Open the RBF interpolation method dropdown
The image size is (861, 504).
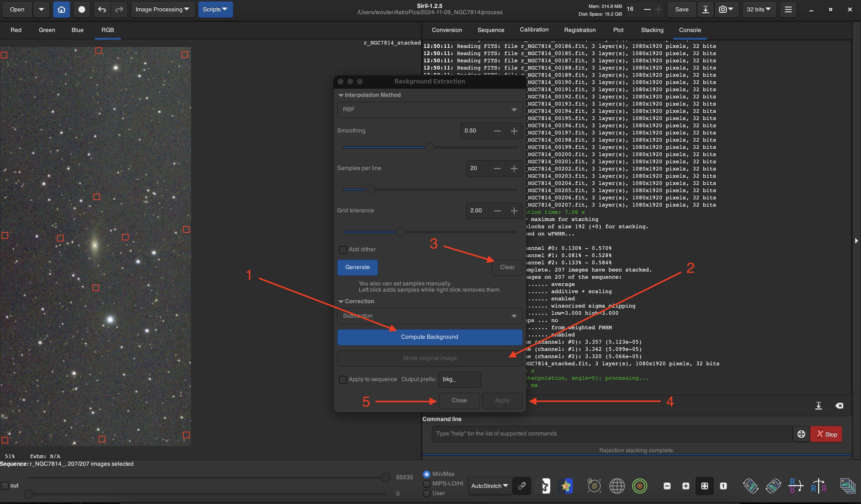pos(430,109)
